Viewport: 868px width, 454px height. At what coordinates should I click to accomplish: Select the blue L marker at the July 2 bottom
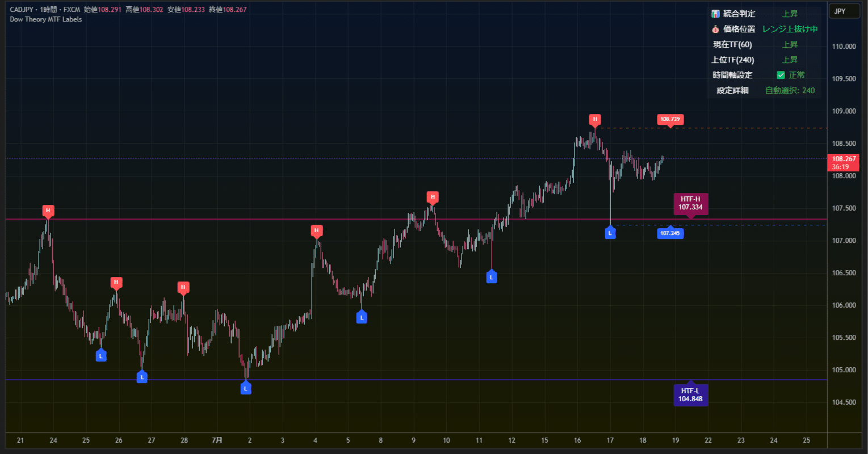point(246,388)
